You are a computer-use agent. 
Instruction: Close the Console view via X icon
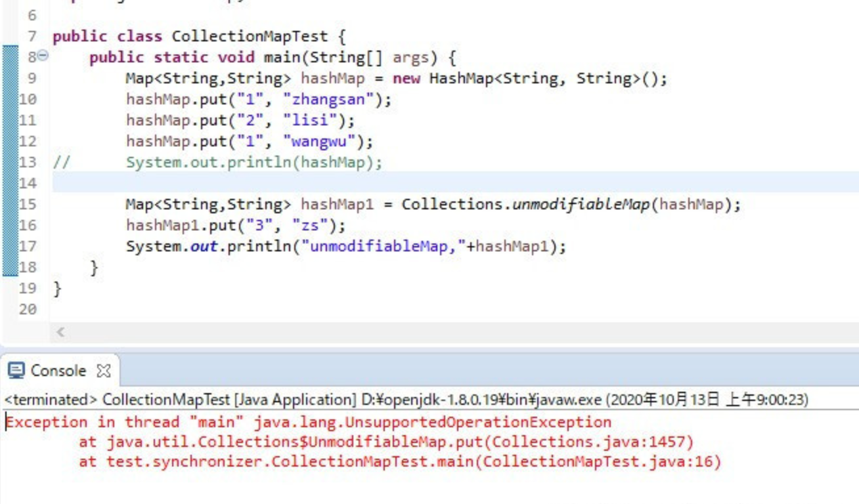tap(103, 371)
